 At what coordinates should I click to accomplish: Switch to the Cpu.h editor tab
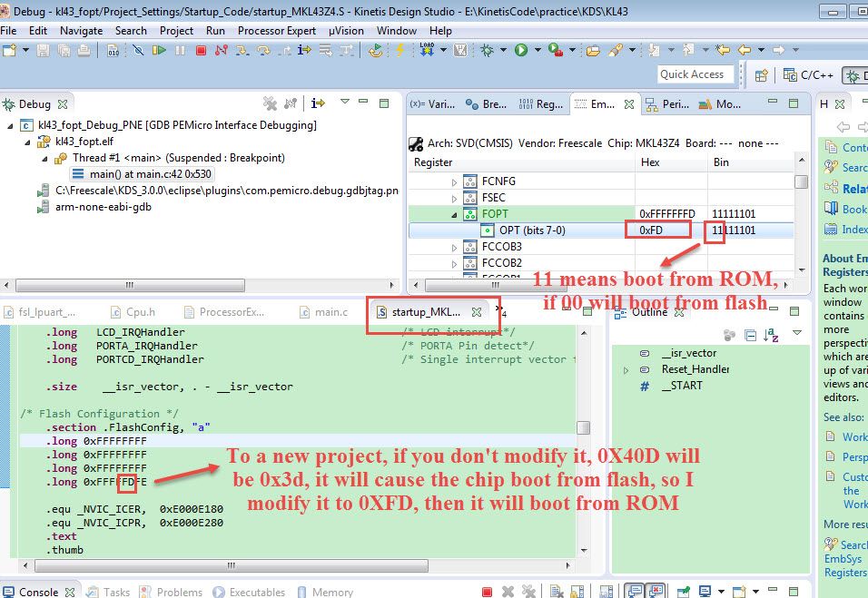pyautogui.click(x=133, y=312)
